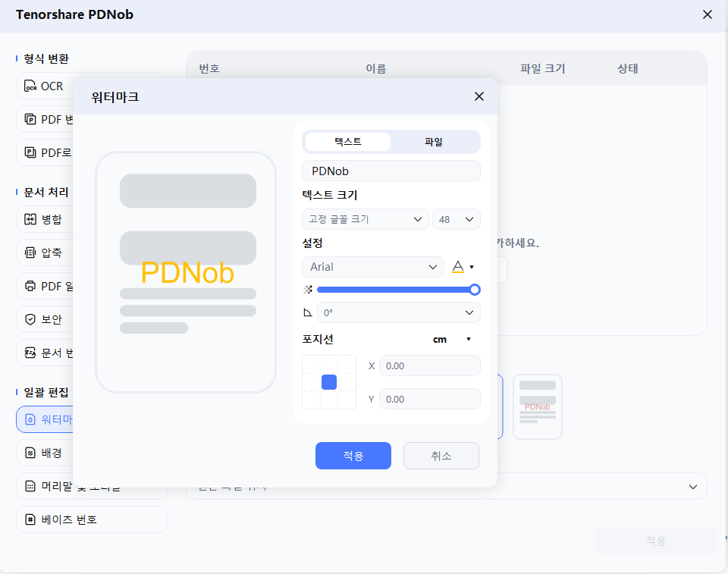728x574 pixels.
Task: Click the 번호 column header
Action: point(209,69)
